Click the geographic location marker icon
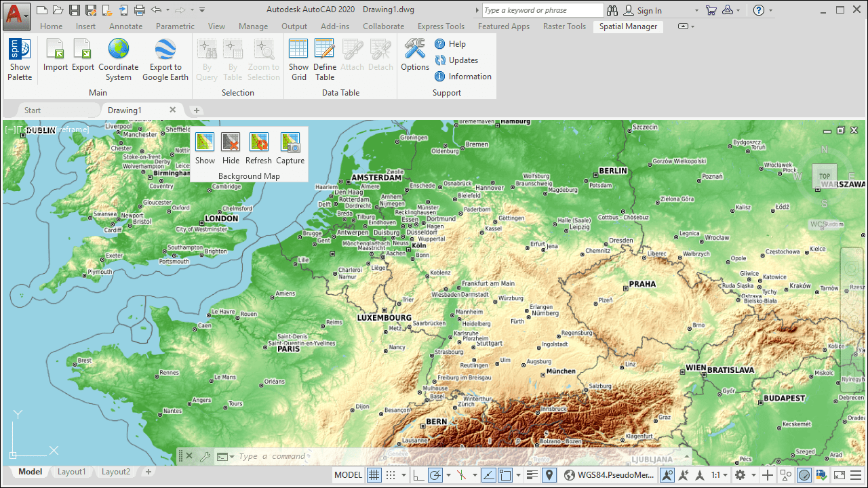Image resolution: width=868 pixels, height=488 pixels. (549, 475)
